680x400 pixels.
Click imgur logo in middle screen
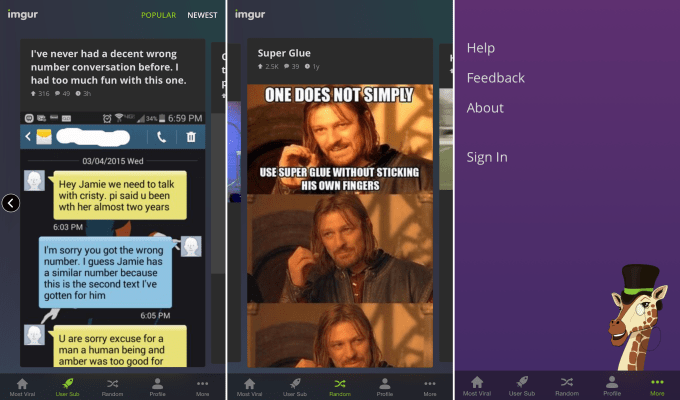coord(250,14)
